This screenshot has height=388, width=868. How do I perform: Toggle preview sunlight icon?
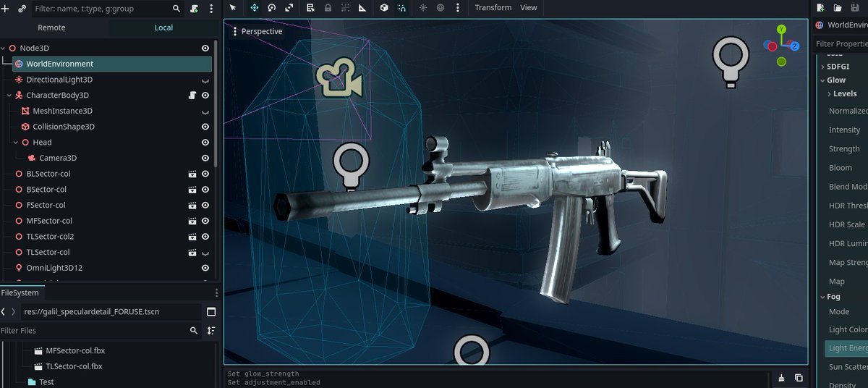click(x=423, y=8)
